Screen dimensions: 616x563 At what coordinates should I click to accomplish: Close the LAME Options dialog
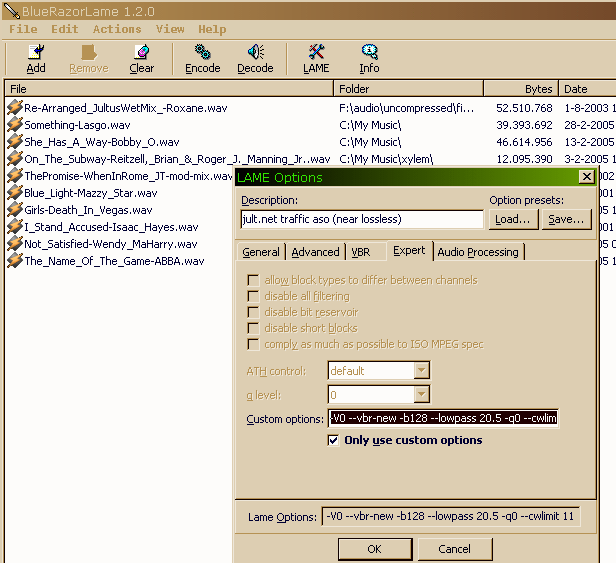click(587, 177)
